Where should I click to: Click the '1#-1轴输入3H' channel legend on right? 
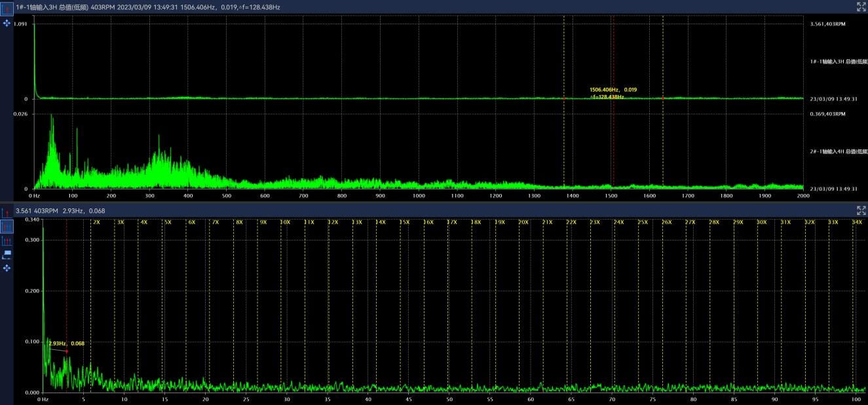point(839,61)
